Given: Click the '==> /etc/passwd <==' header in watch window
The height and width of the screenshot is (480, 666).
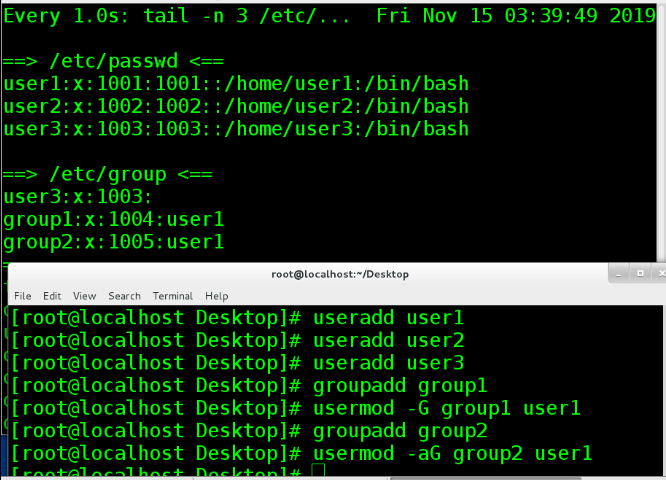Looking at the screenshot, I should [x=113, y=61].
